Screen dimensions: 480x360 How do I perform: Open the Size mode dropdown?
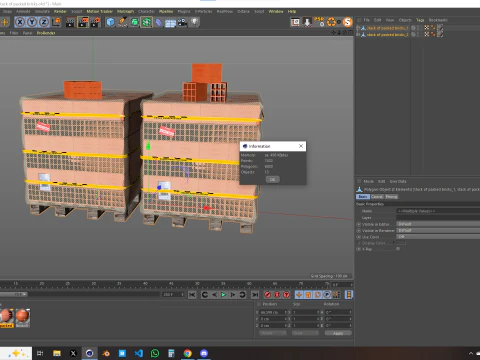point(305,333)
